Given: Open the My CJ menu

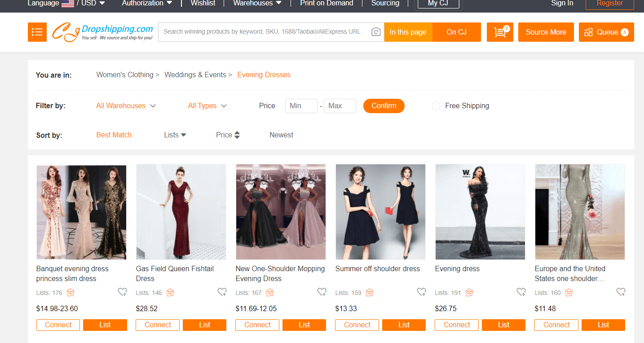Looking at the screenshot, I should coord(438,4).
